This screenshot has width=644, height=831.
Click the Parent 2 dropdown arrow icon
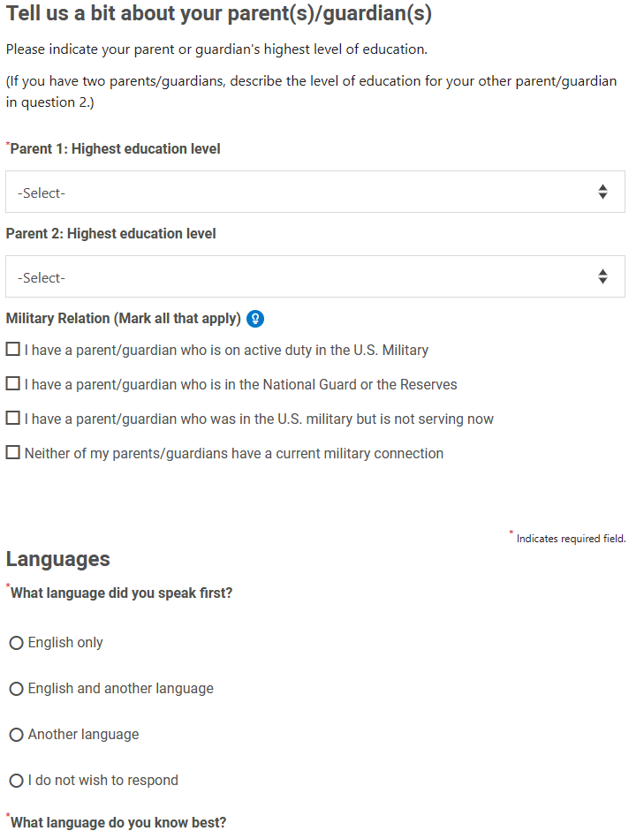[x=602, y=276]
